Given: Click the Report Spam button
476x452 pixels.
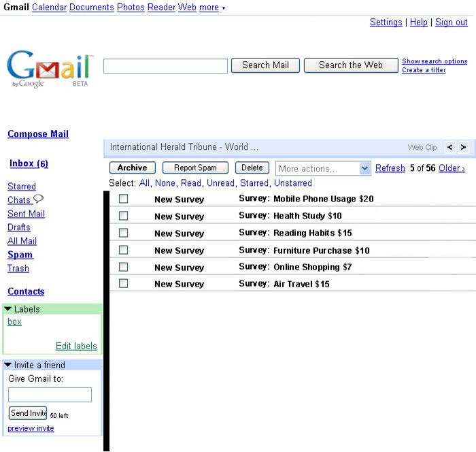Looking at the screenshot, I should (195, 167).
